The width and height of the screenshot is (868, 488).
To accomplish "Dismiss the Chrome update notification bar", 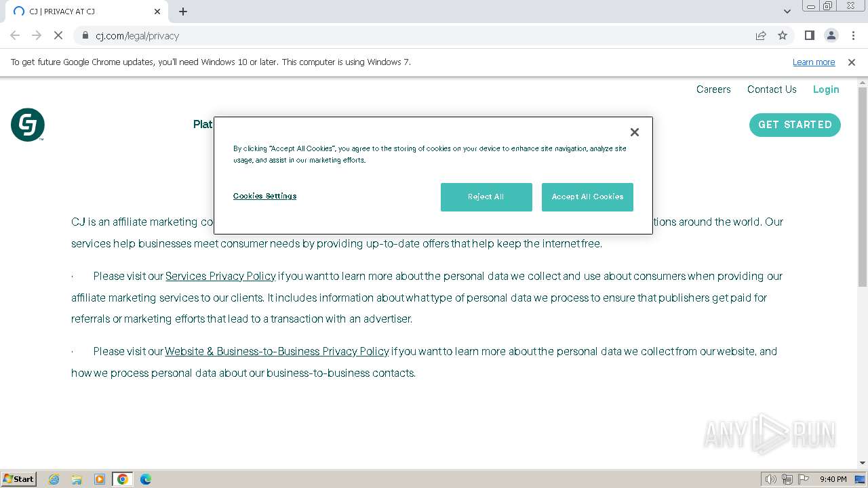I will (x=852, y=62).
